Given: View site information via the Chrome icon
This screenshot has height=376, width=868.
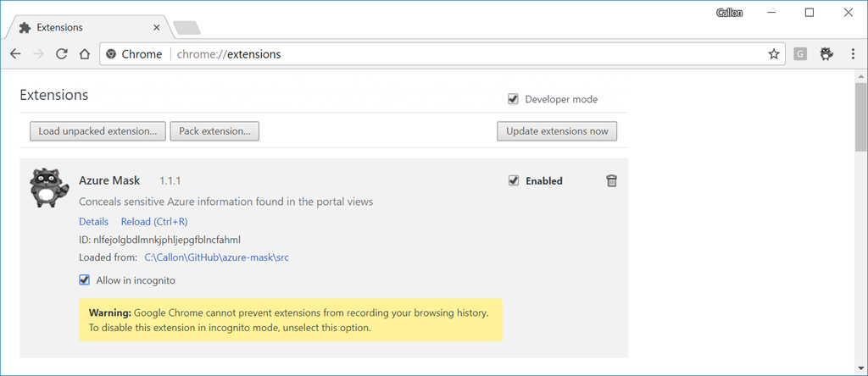Looking at the screenshot, I should (111, 54).
